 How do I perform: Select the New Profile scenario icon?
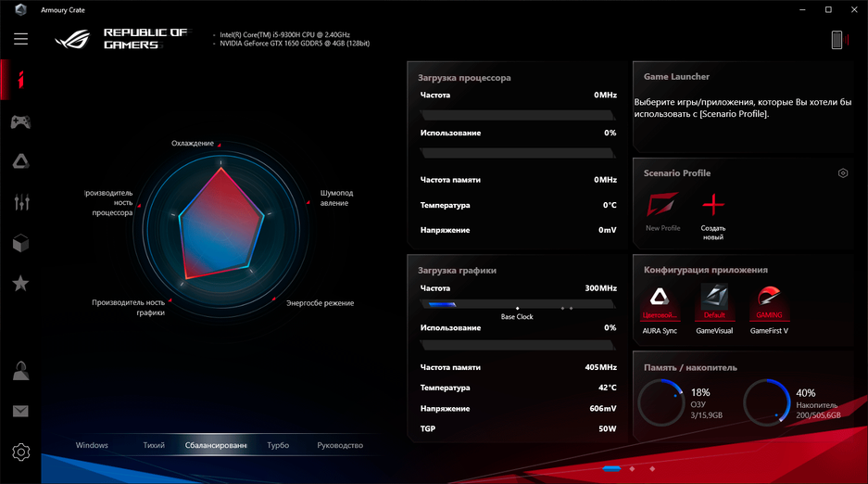coord(662,204)
